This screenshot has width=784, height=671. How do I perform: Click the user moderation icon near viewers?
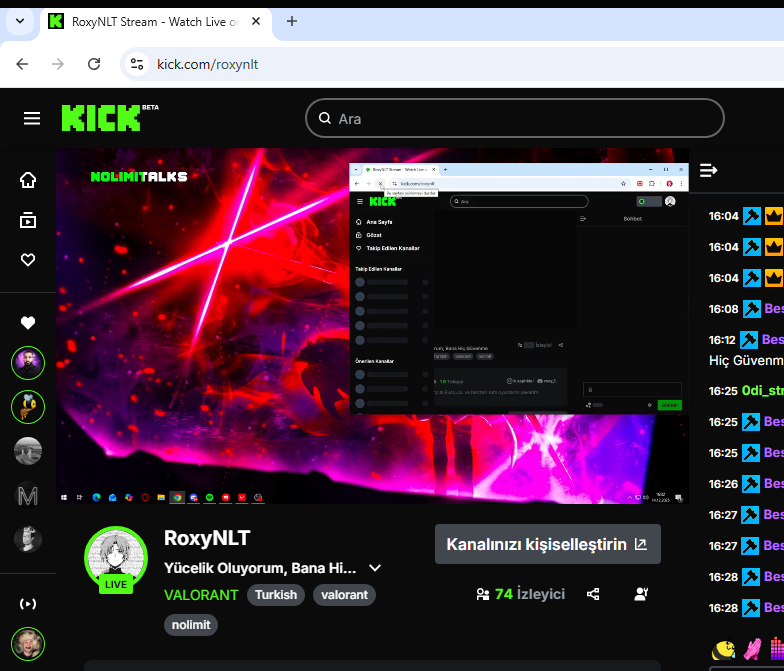click(x=641, y=594)
